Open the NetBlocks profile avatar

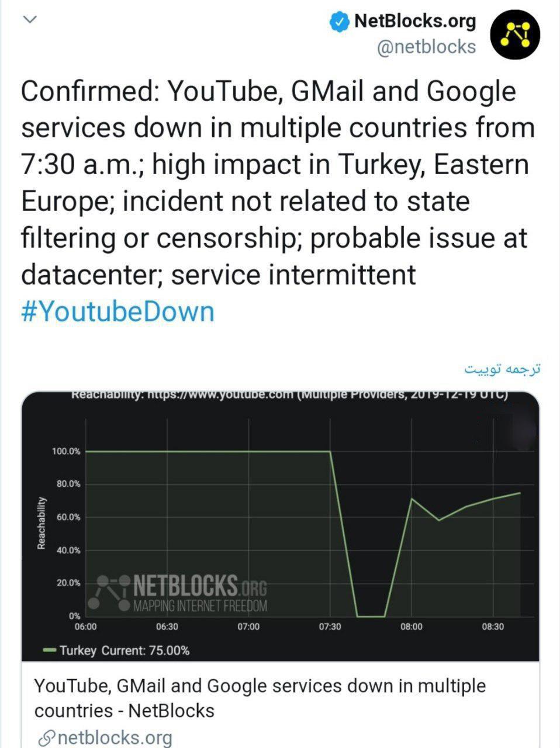point(515,35)
